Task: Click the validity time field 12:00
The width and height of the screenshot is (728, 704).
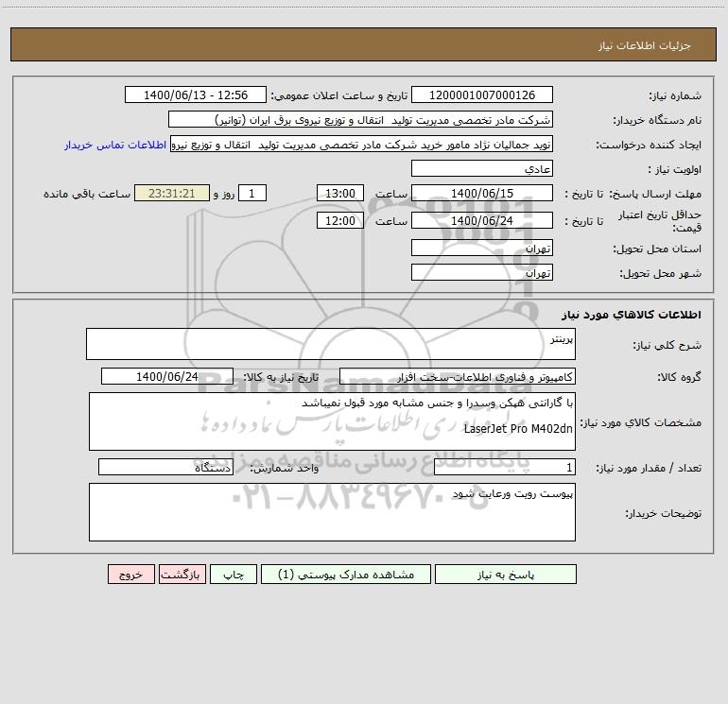Action: coord(339,220)
